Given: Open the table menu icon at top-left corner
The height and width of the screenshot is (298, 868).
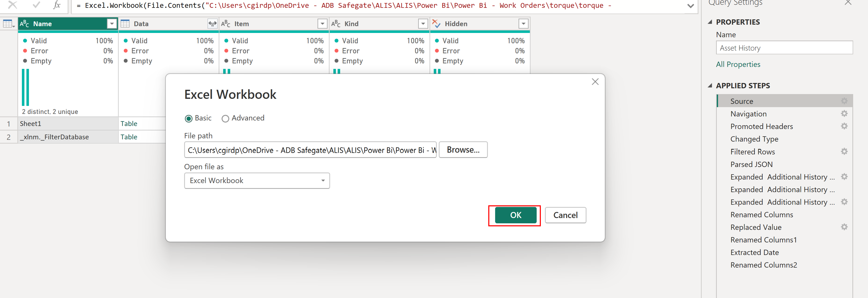Looking at the screenshot, I should (x=8, y=23).
